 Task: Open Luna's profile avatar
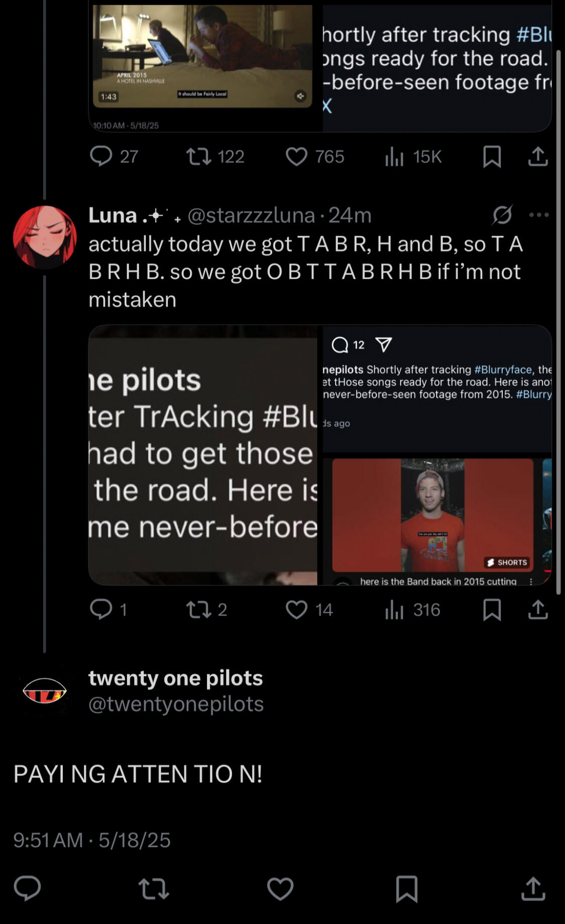(45, 237)
